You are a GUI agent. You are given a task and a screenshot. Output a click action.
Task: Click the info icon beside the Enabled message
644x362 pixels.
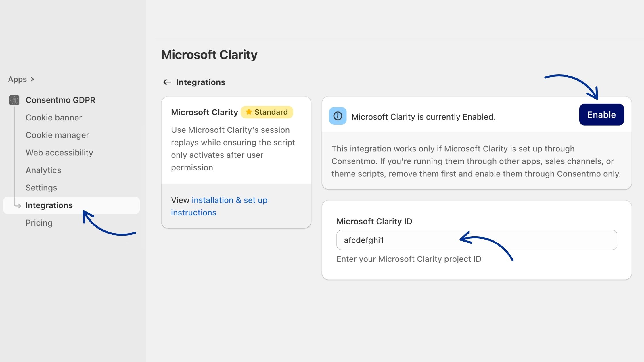[x=338, y=117]
